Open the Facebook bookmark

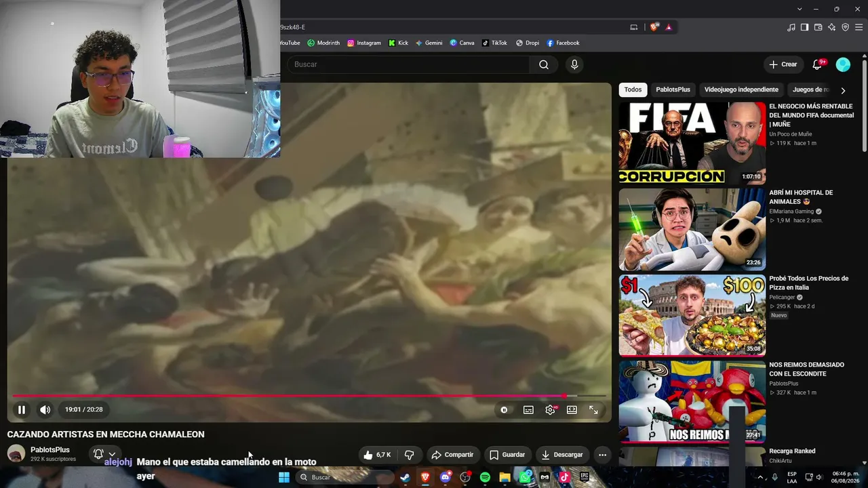click(x=563, y=43)
